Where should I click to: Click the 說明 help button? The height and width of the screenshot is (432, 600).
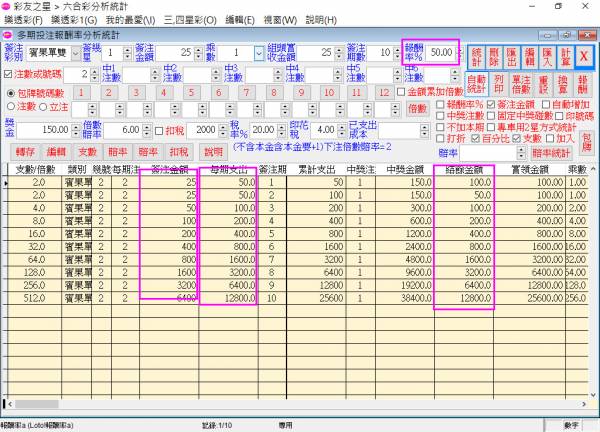(x=214, y=152)
